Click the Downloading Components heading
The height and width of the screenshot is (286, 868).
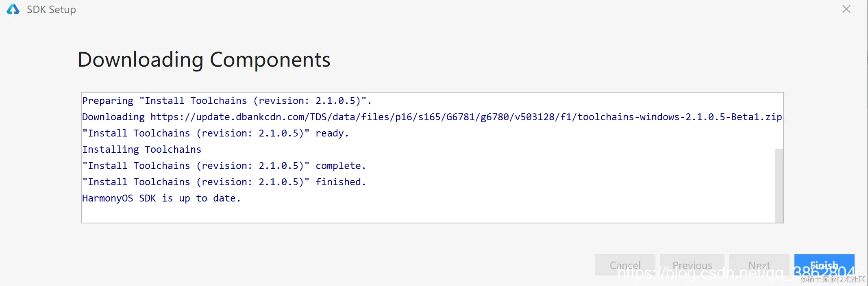pos(204,60)
